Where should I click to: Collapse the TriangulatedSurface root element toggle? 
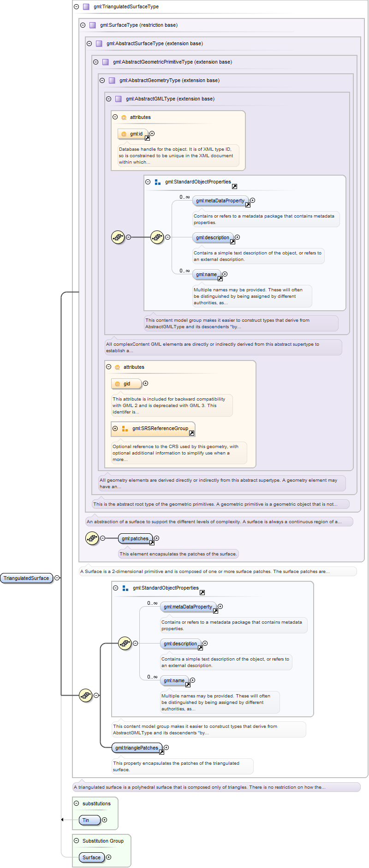57,578
